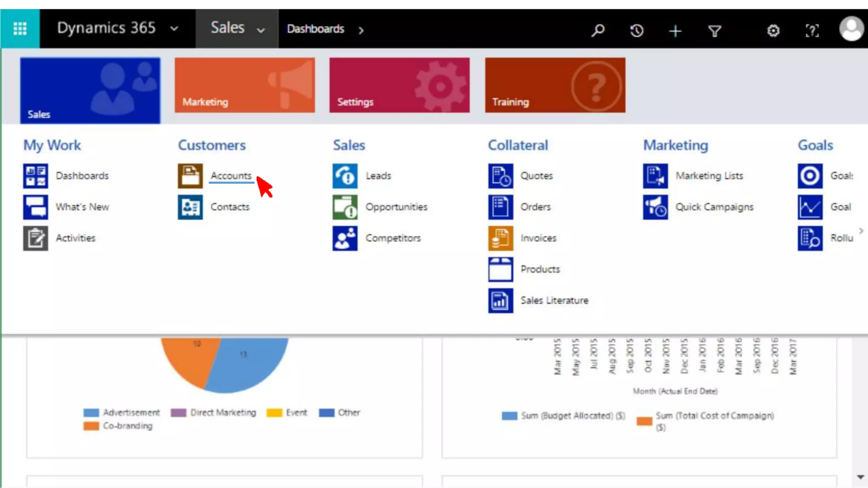This screenshot has width=868, height=488.
Task: Select the Marketing area tile
Action: coord(245,85)
